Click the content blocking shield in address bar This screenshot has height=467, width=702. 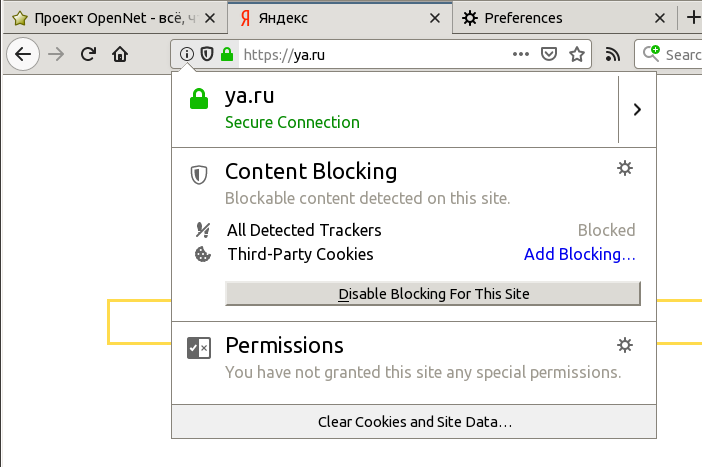click(x=206, y=55)
